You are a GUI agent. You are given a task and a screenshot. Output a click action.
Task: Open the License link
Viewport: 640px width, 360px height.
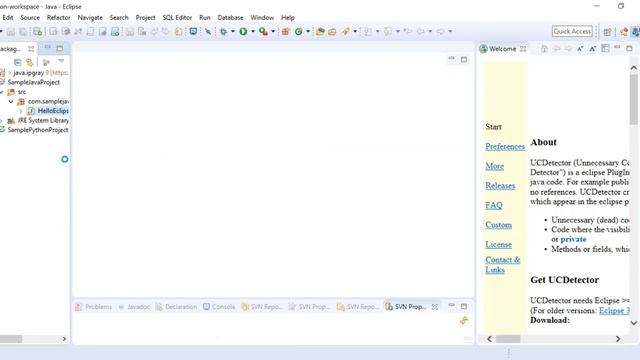pyautogui.click(x=498, y=244)
